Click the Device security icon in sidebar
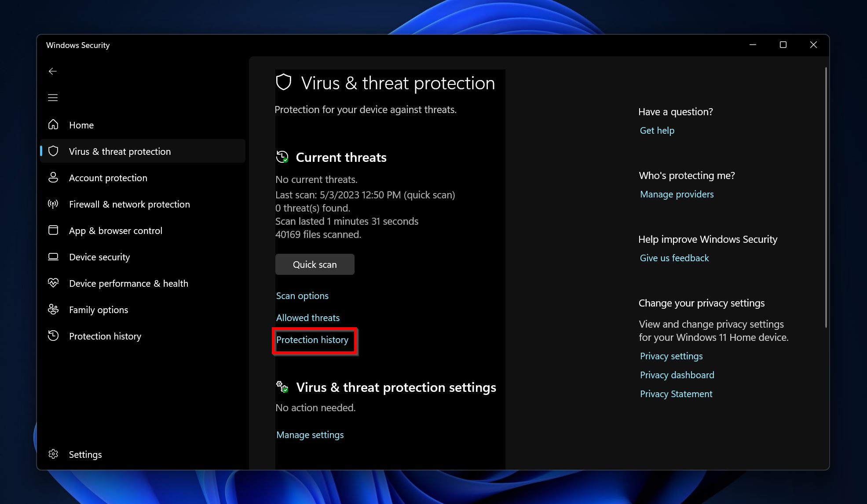Screen dimensions: 867x504 (x=53, y=257)
